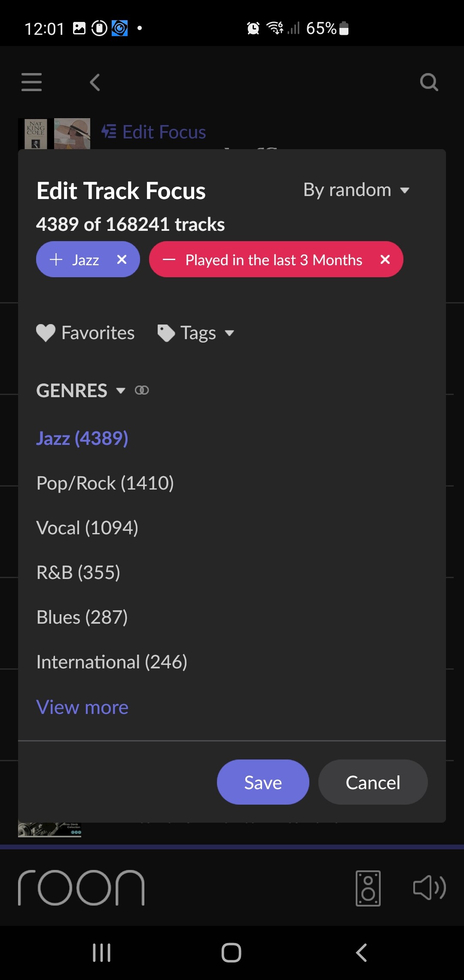
Task: Open the By random sort dropdown
Action: (x=356, y=190)
